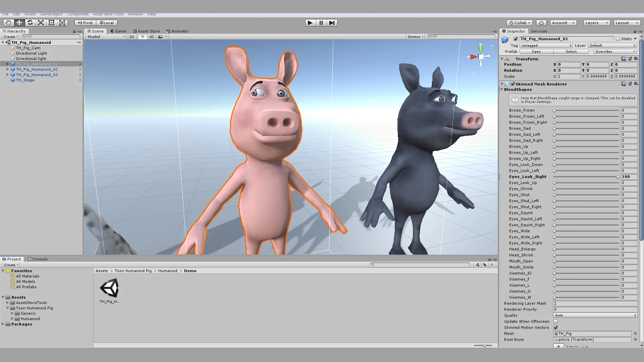Switch to the Console tab

coord(38,259)
